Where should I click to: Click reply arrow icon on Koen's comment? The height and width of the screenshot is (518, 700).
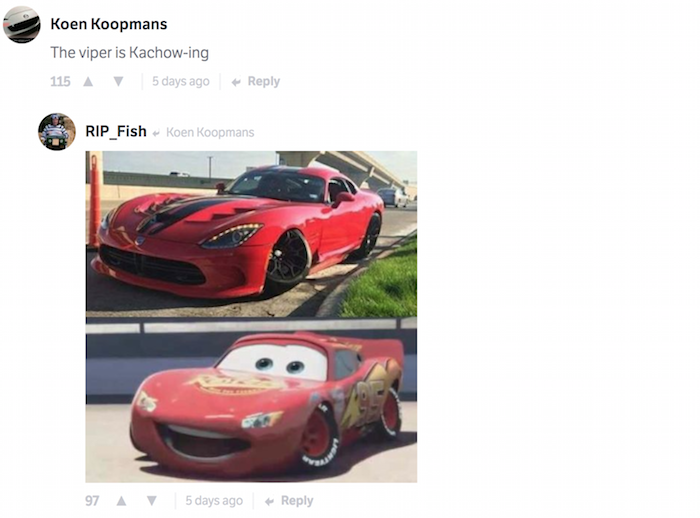(236, 82)
